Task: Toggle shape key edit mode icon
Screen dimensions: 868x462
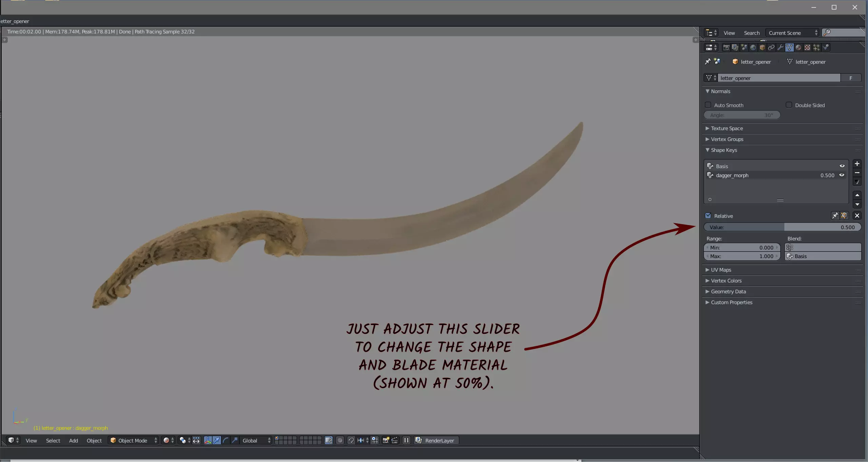Action: click(844, 216)
